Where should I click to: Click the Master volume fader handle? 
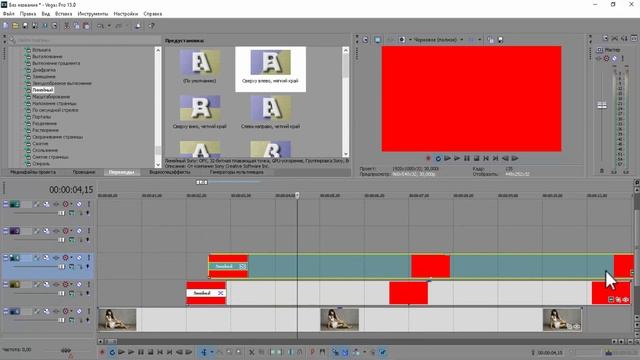point(602,105)
